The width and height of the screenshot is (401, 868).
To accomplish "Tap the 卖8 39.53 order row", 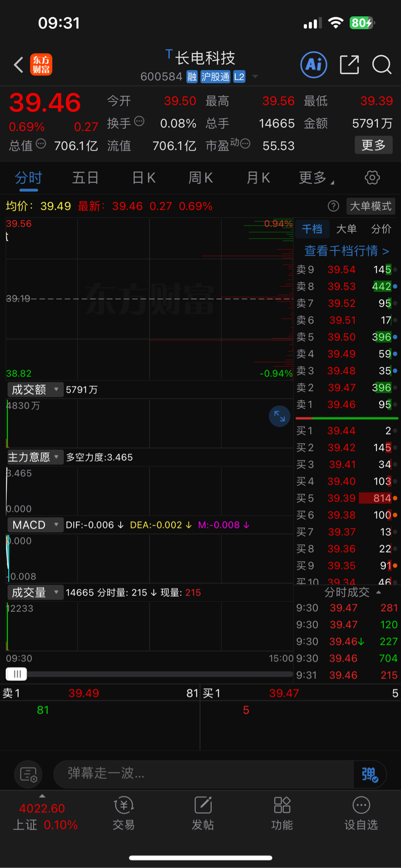I will click(347, 286).
